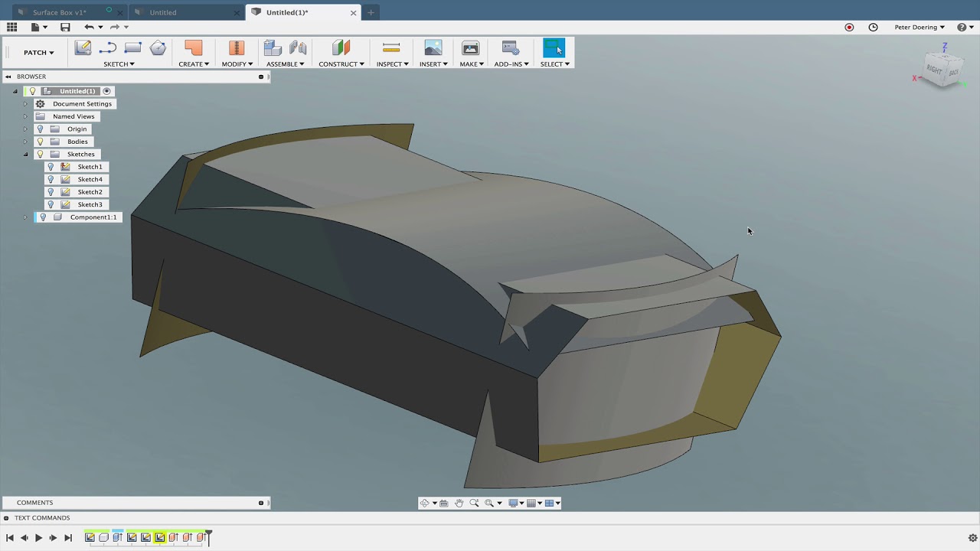This screenshot has height=551, width=980.
Task: Add a new design tab with plus
Action: [x=371, y=12]
